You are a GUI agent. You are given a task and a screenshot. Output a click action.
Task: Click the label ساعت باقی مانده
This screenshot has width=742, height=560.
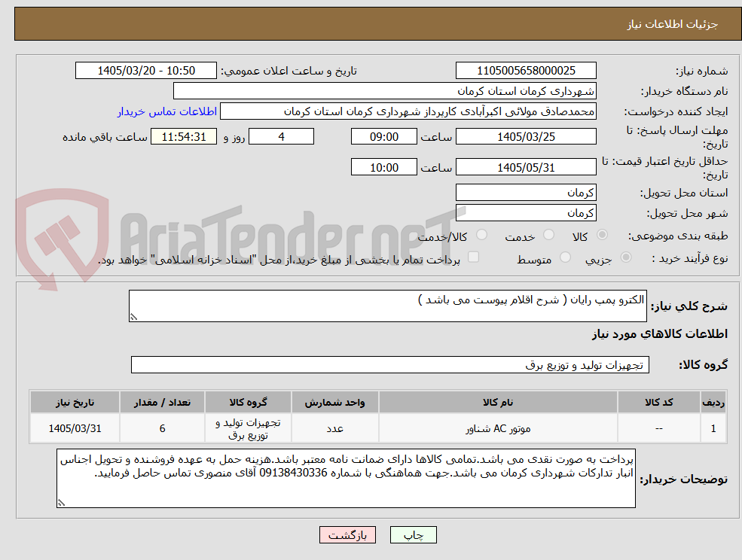point(105,137)
